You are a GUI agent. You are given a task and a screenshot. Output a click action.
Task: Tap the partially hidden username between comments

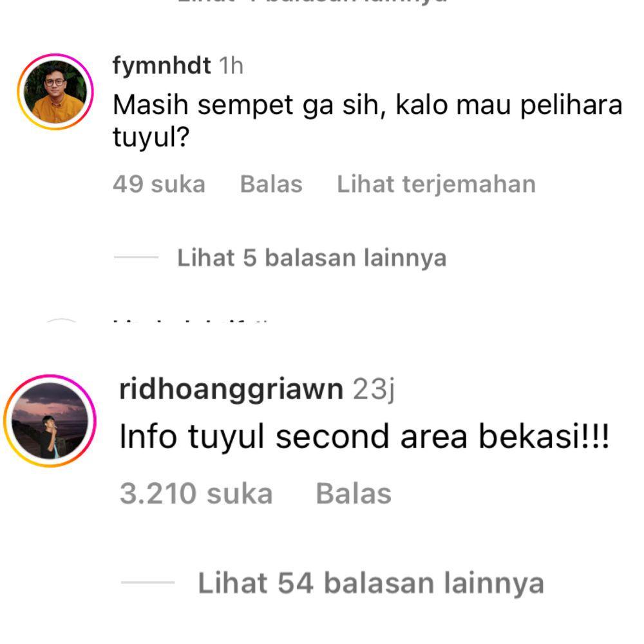[x=191, y=321]
